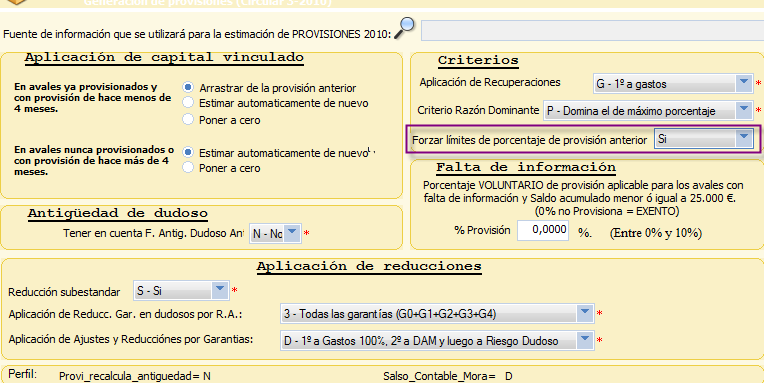Focus the information source text field

(592, 30)
